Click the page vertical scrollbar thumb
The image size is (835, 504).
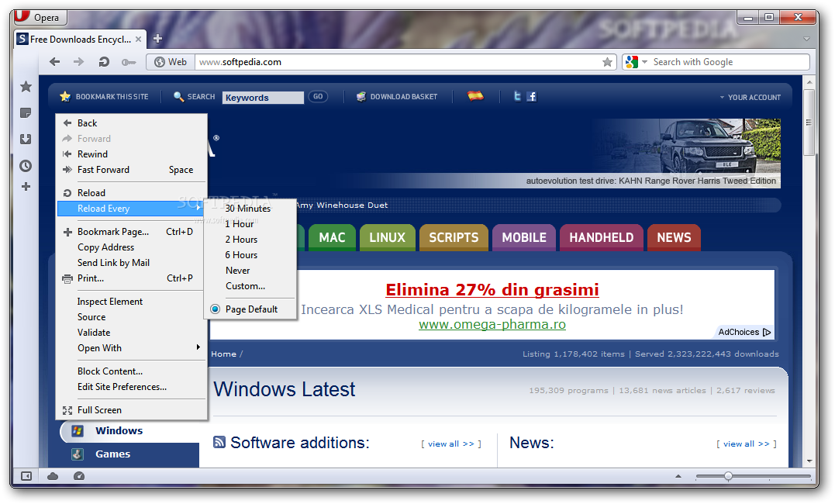coord(809,122)
